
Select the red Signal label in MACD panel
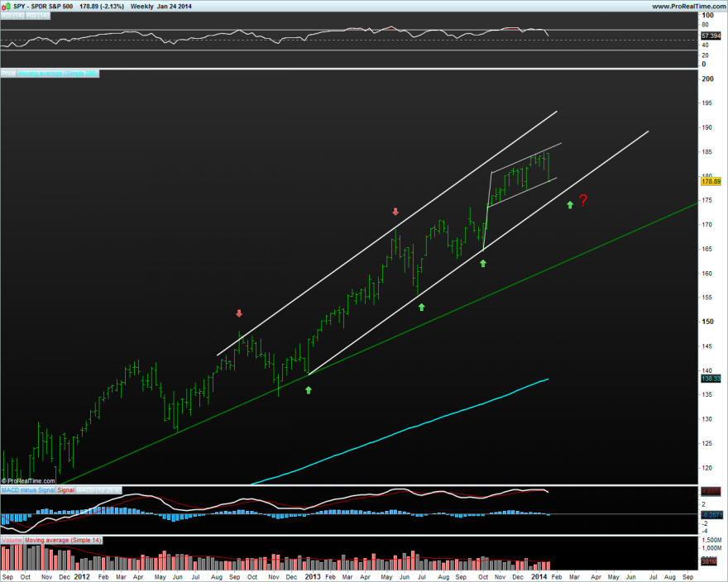[x=65, y=490]
